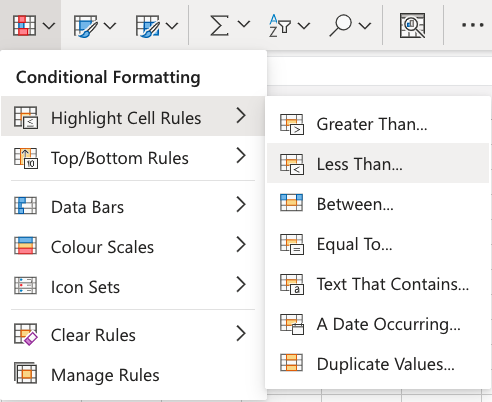Click the more options ellipsis
The image size is (492, 402).
click(473, 25)
